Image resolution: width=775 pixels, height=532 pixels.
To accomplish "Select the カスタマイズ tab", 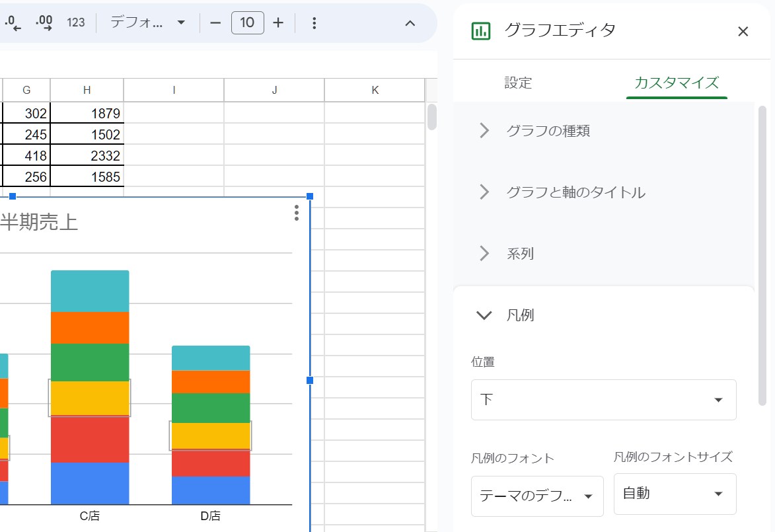I will click(x=676, y=83).
